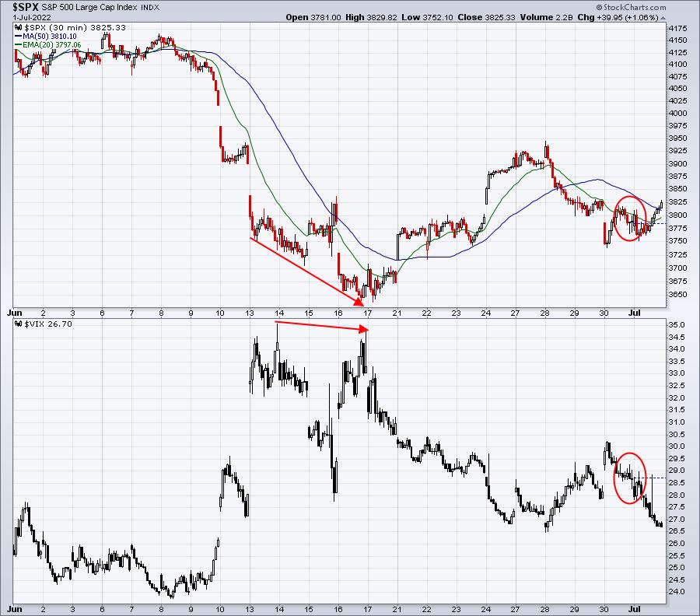Viewport: 700px width, 616px height.
Task: Click the candlestick icon before $SPX legend
Action: tap(17, 27)
